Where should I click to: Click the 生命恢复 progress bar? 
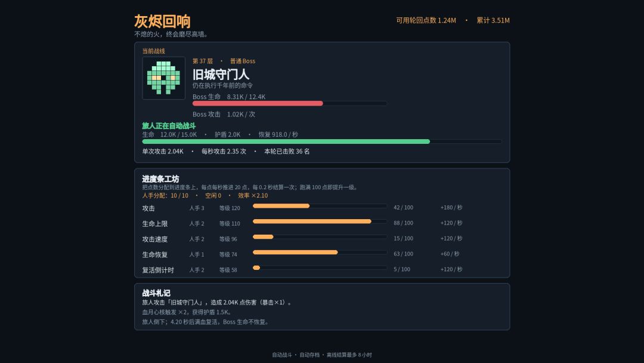pyautogui.click(x=320, y=253)
